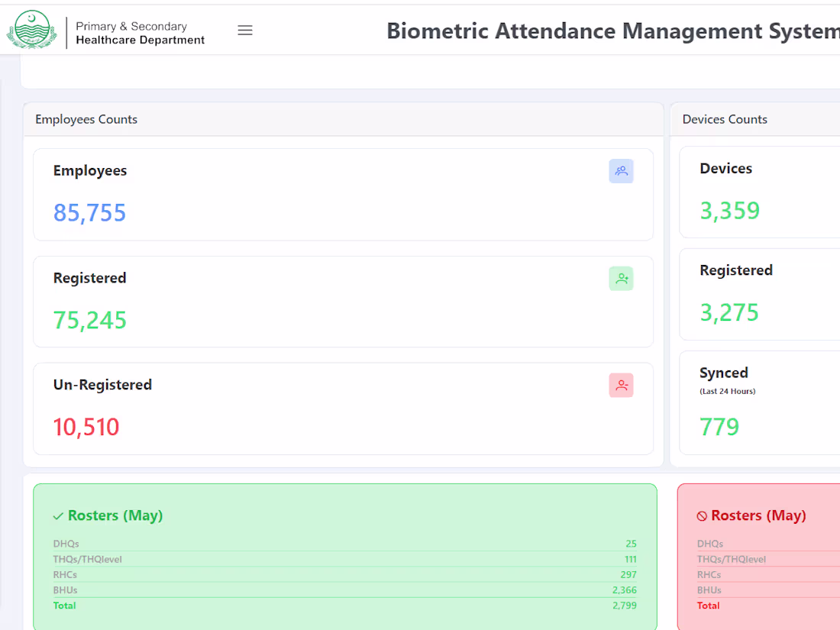Click the green Rosters (May) heading
Image resolution: width=840 pixels, height=630 pixels.
click(x=115, y=515)
